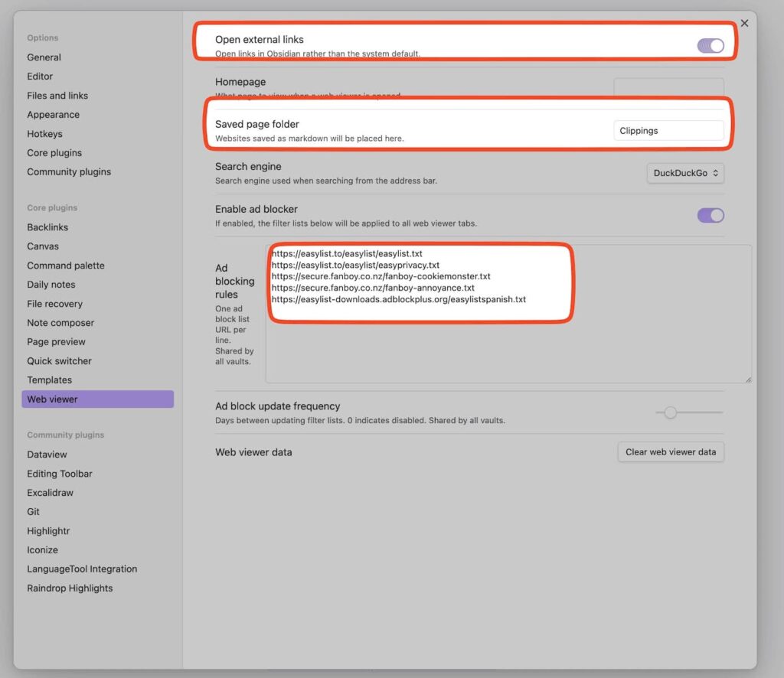Open the General settings section
Viewport: 784px width, 678px height.
(44, 57)
